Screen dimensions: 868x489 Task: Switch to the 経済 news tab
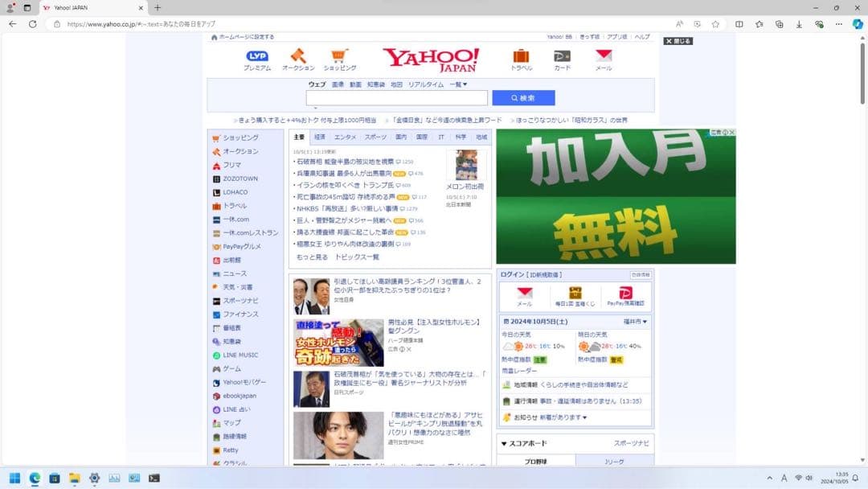pyautogui.click(x=319, y=137)
